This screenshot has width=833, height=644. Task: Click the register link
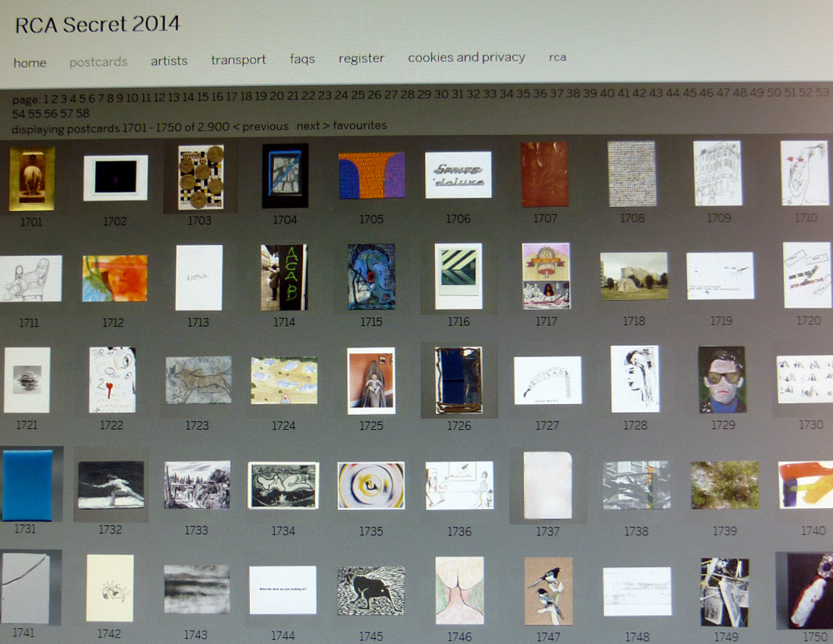(x=361, y=58)
